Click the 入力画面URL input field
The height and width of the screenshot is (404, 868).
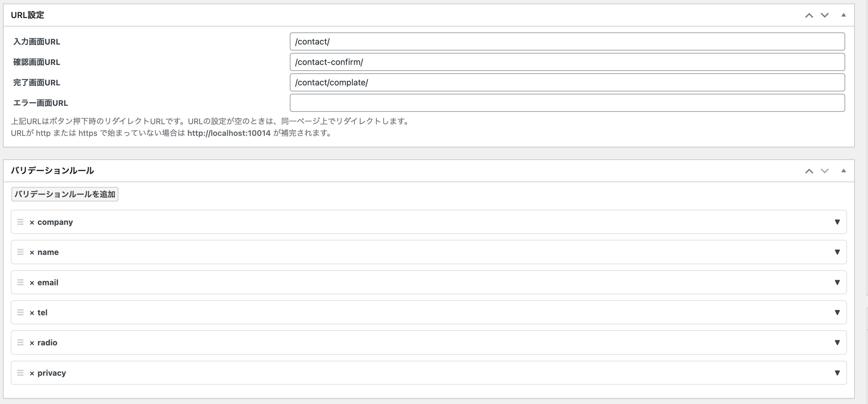pyautogui.click(x=567, y=41)
